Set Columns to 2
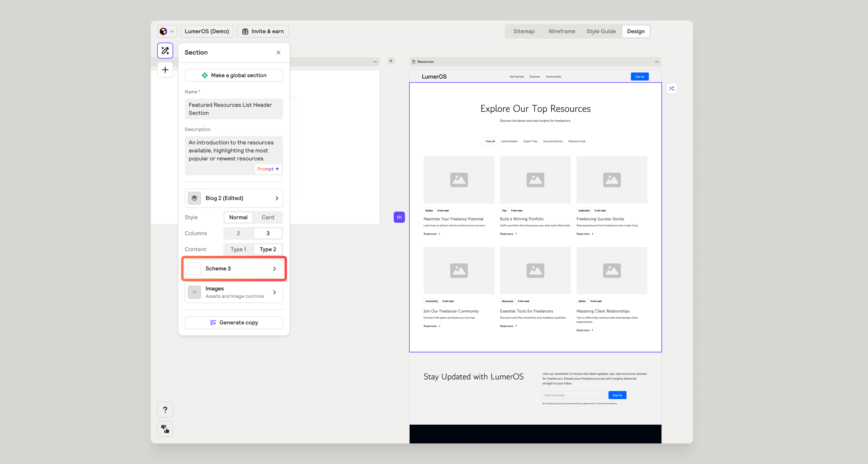868x464 pixels. (238, 233)
